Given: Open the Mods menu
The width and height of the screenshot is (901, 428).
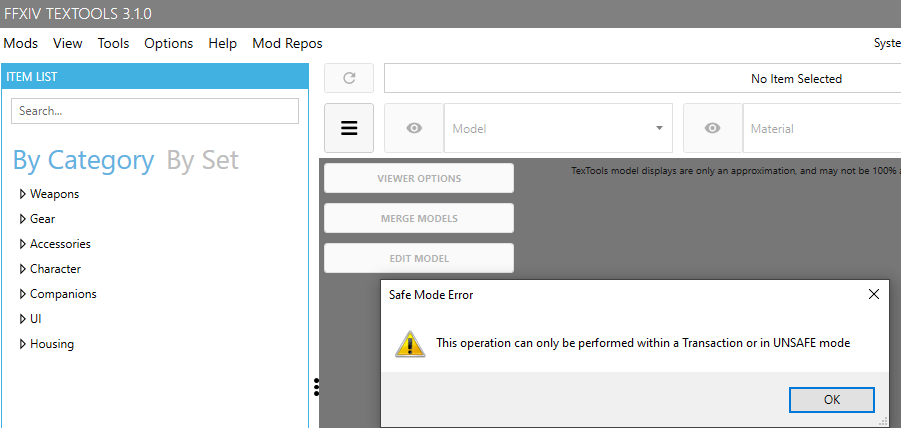Looking at the screenshot, I should coord(21,43).
